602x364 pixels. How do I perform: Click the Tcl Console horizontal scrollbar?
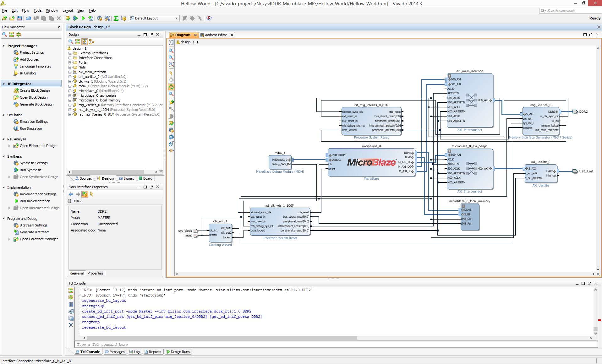222,338
